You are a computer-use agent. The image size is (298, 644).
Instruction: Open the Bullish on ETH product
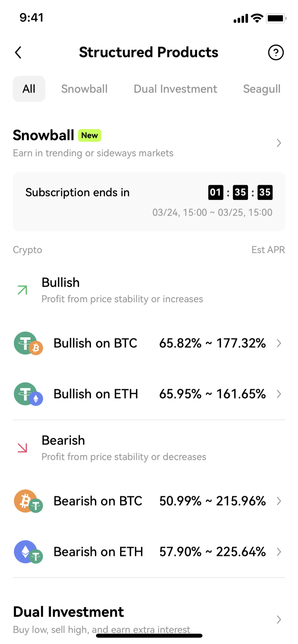pyautogui.click(x=96, y=394)
